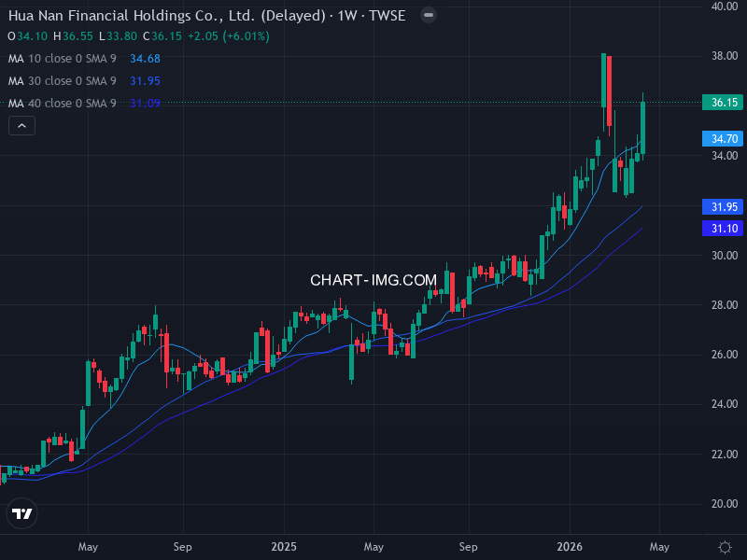Select Hua Nan Financial Holdings symbol title
This screenshot has width=747, height=560.
[206, 16]
